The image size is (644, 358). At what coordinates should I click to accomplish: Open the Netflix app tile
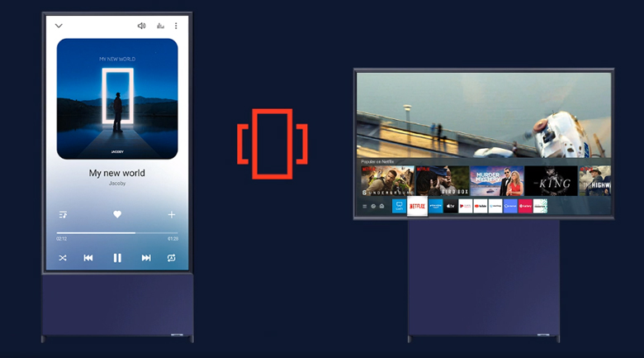tap(417, 207)
